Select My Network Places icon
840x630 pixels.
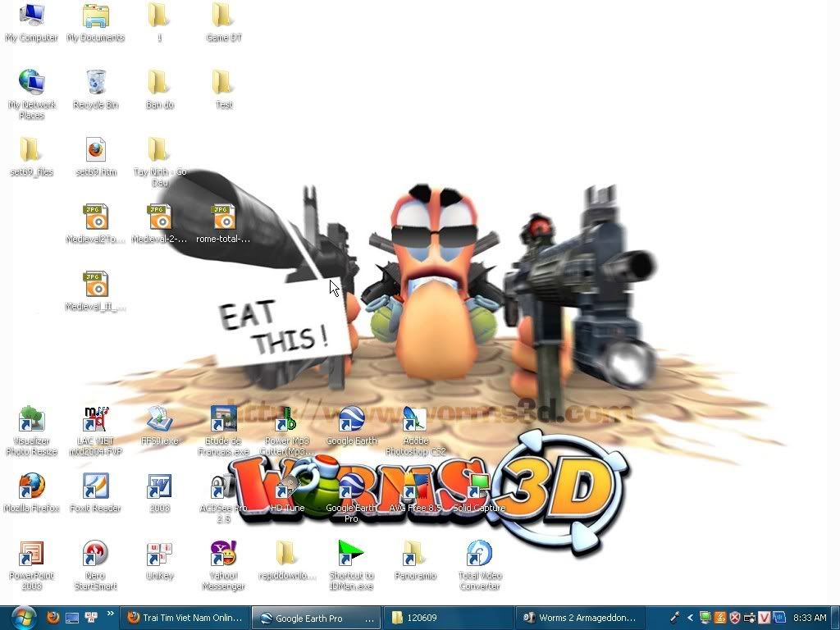point(31,95)
